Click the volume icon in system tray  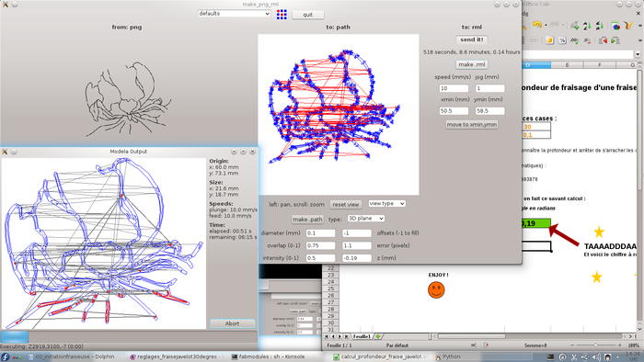point(596,357)
